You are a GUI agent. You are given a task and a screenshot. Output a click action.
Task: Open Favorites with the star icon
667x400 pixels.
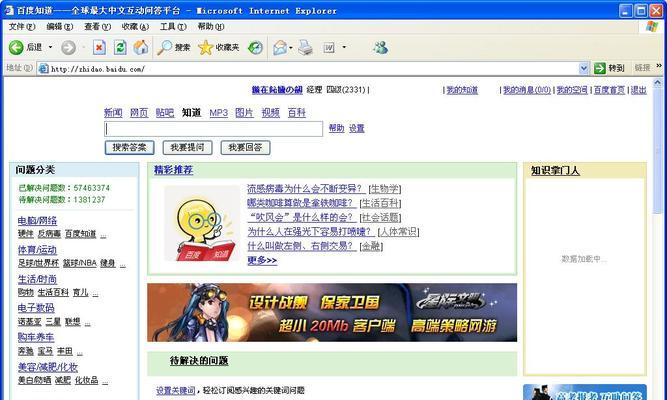(x=205, y=47)
